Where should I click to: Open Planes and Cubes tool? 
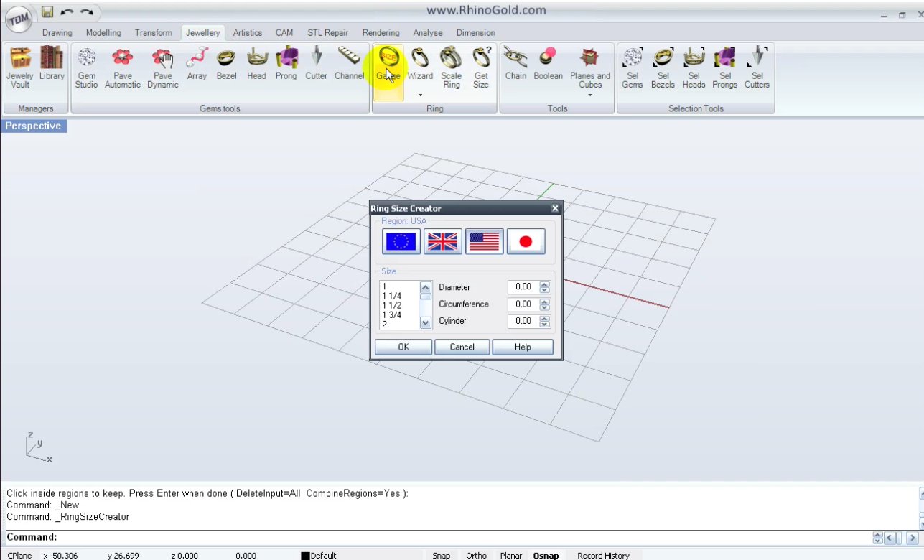[590, 68]
